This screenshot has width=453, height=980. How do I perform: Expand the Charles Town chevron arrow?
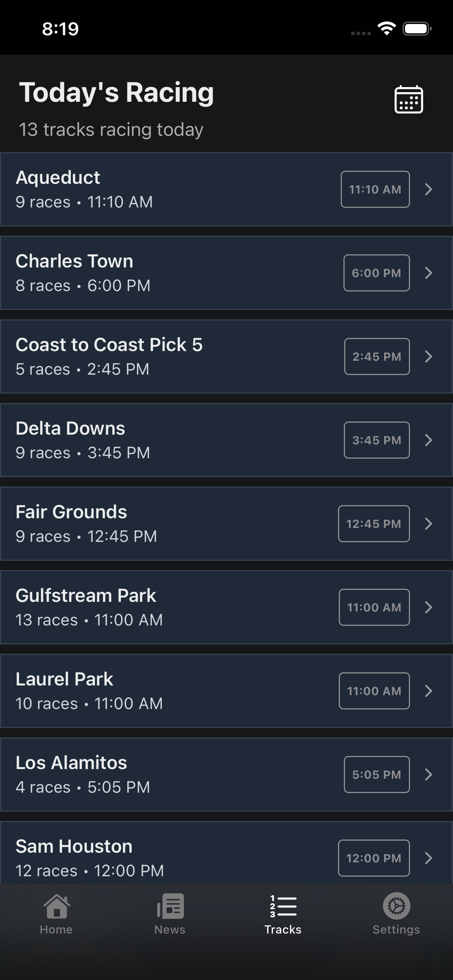428,273
